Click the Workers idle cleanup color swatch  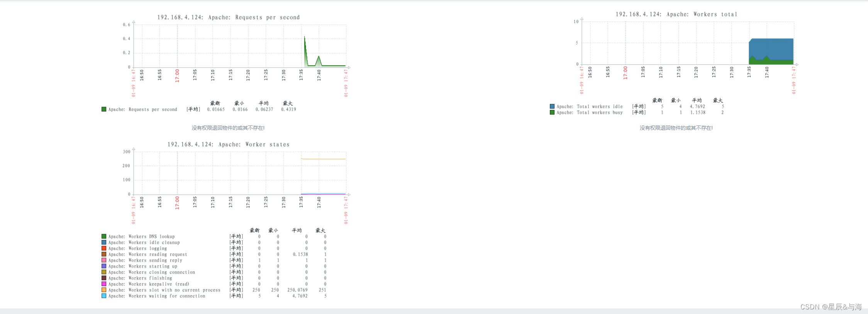pos(104,242)
